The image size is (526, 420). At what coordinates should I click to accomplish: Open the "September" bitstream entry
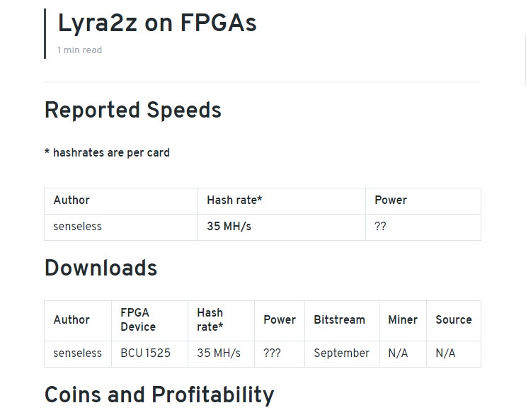341,353
